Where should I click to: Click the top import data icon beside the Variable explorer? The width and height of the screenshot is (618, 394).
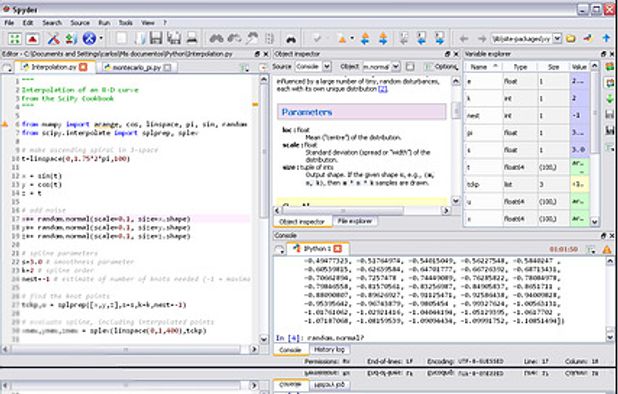point(609,66)
